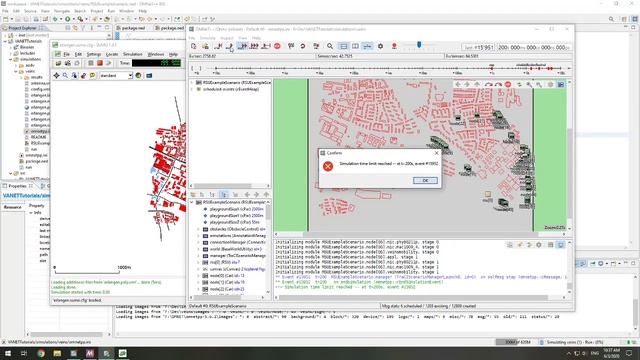Toggle the tooltip button in SUMO view toolbar
Viewport: 640px width, 360px height.
click(93, 76)
